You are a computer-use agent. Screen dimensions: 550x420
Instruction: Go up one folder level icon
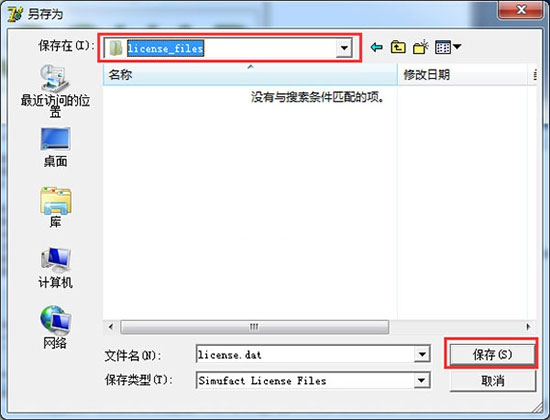pos(398,47)
